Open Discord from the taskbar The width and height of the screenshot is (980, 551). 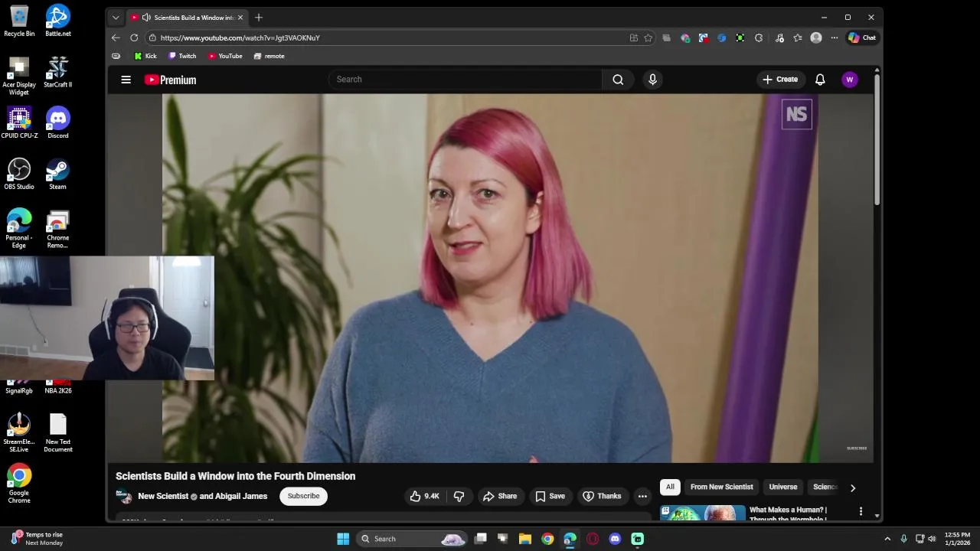[x=615, y=539]
